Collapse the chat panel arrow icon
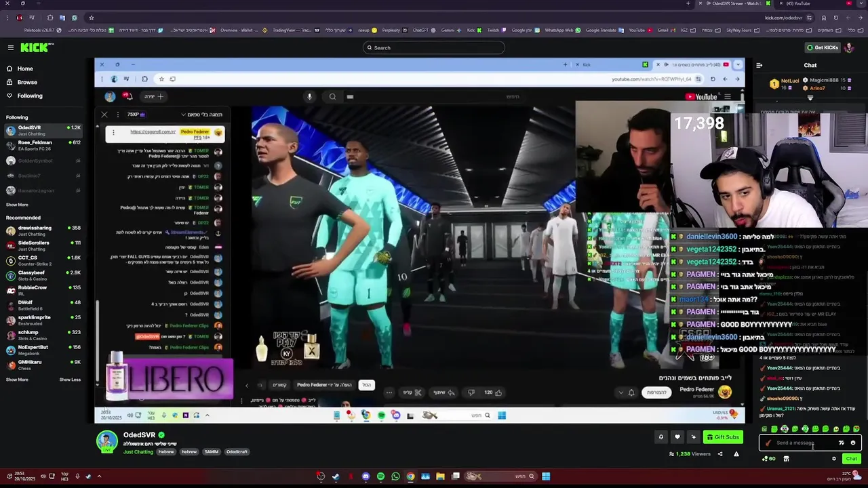Image resolution: width=868 pixels, height=488 pixels. pyautogui.click(x=759, y=65)
